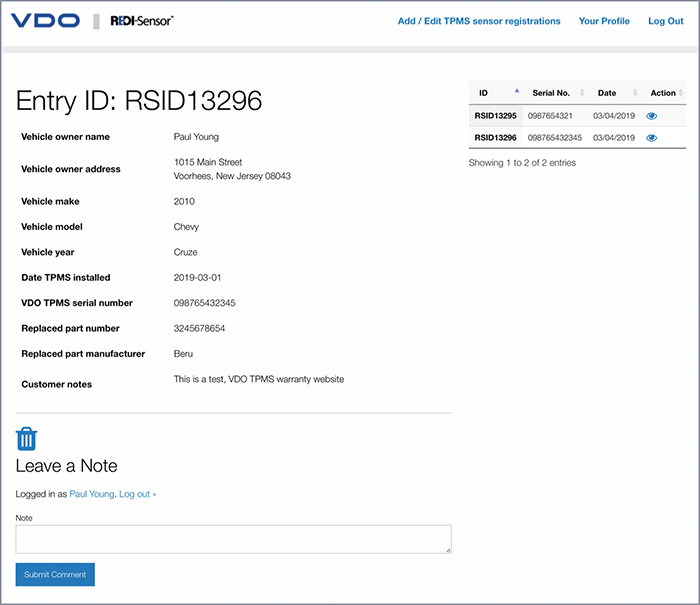The image size is (700, 605).
Task: Click the Vehicle model label
Action: click(52, 227)
